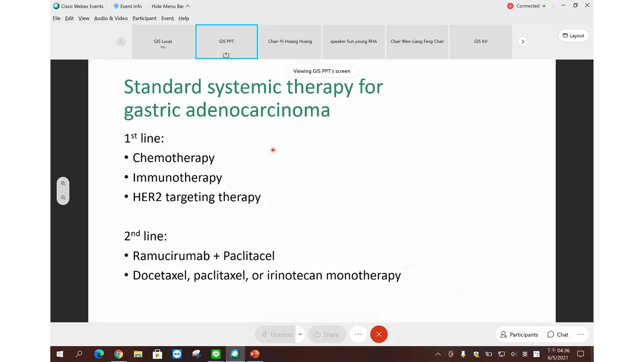Leave the event with red X button
Screen dimensions: 644x362
379,334
